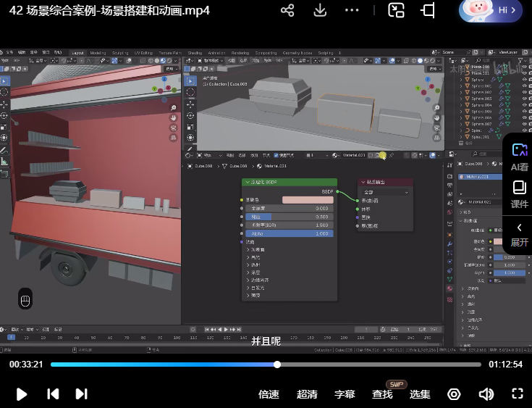532x408 pixels.
Task: Open the 课件 courseware panel
Action: tap(519, 193)
